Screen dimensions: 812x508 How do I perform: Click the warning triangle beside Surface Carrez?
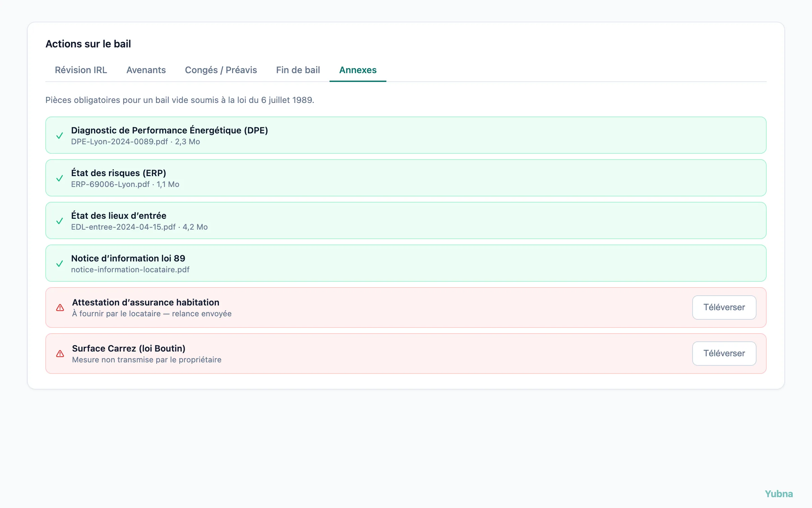60,354
